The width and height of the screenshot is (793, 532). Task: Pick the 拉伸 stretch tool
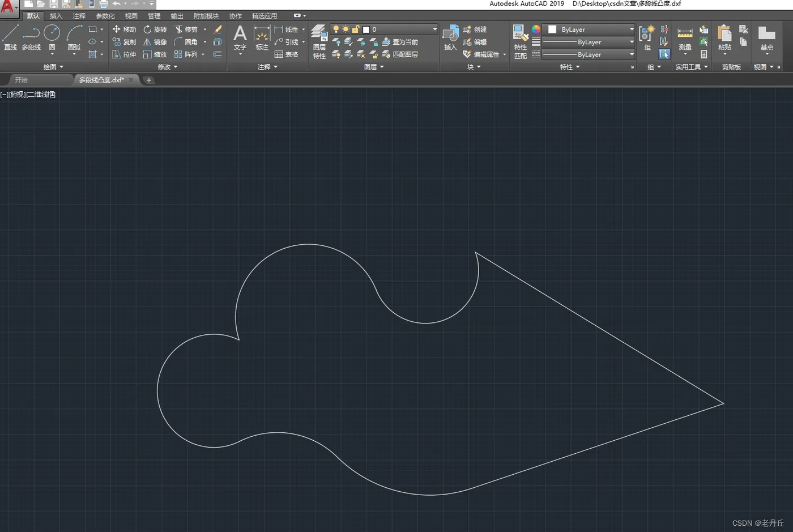(x=124, y=54)
